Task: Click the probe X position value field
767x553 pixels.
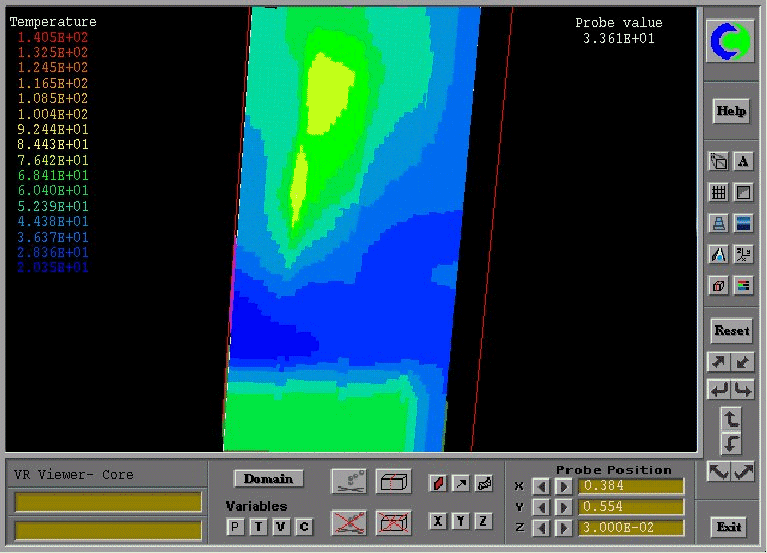Action: tap(631, 487)
